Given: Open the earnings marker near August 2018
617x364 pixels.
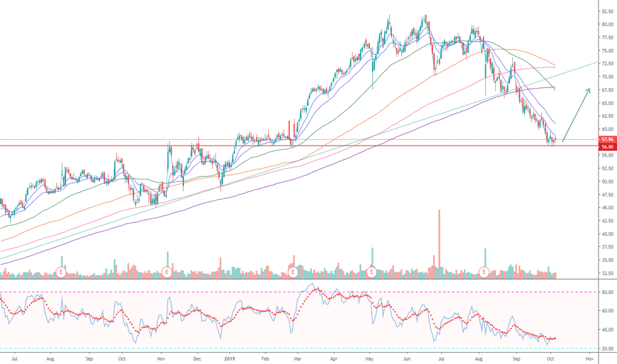Looking at the screenshot, I should click(61, 272).
